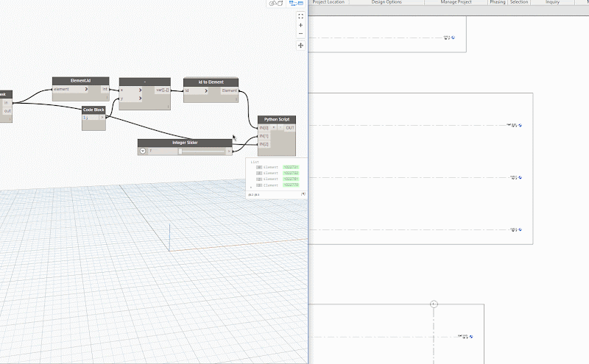Select the Id to Element node header
Viewport: 589px width, 364px height.
coord(211,82)
